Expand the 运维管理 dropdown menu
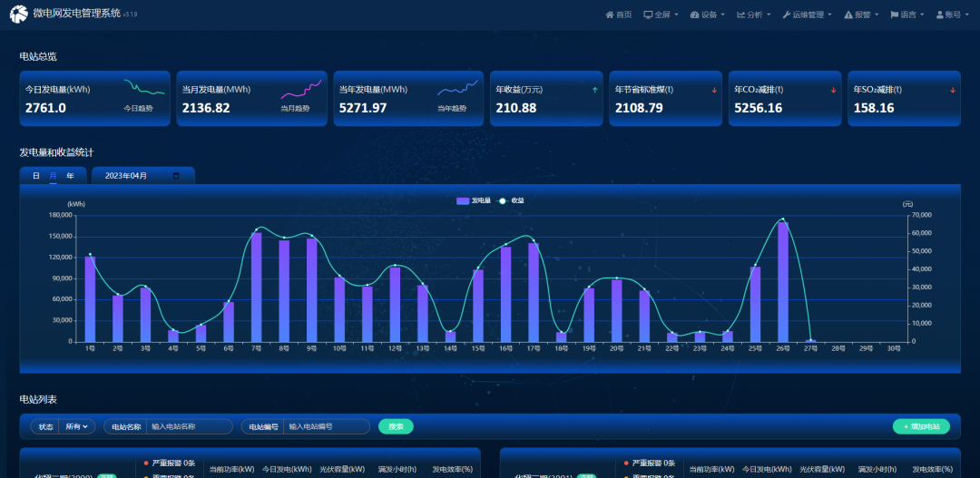 pyautogui.click(x=807, y=15)
